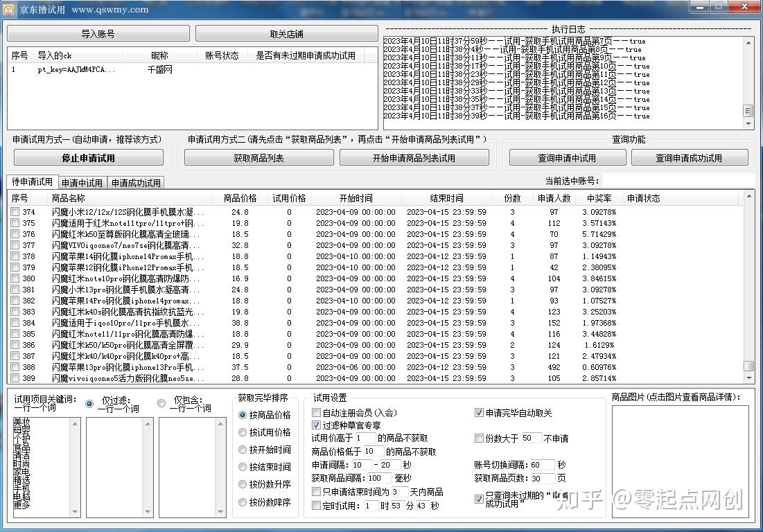
Task: Select 按份数升序 sort option
Action: (x=243, y=484)
